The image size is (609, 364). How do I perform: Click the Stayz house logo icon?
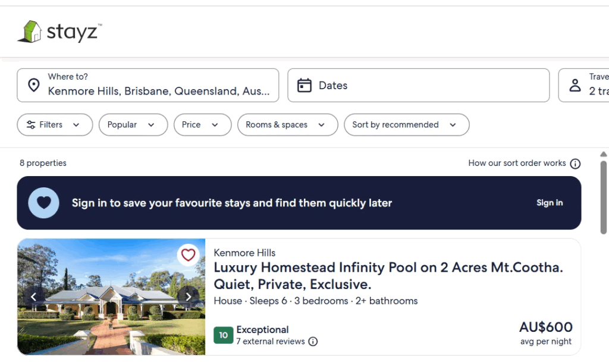click(29, 32)
